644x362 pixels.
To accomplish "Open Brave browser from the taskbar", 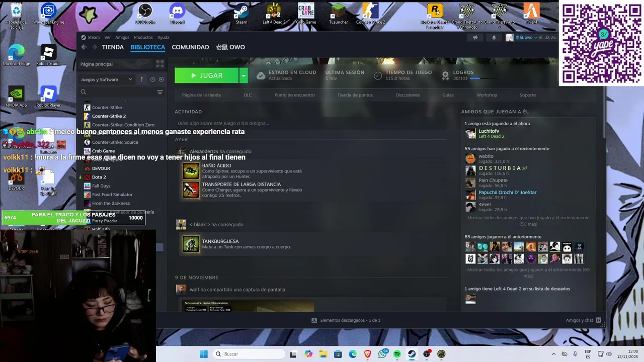I will 367,354.
